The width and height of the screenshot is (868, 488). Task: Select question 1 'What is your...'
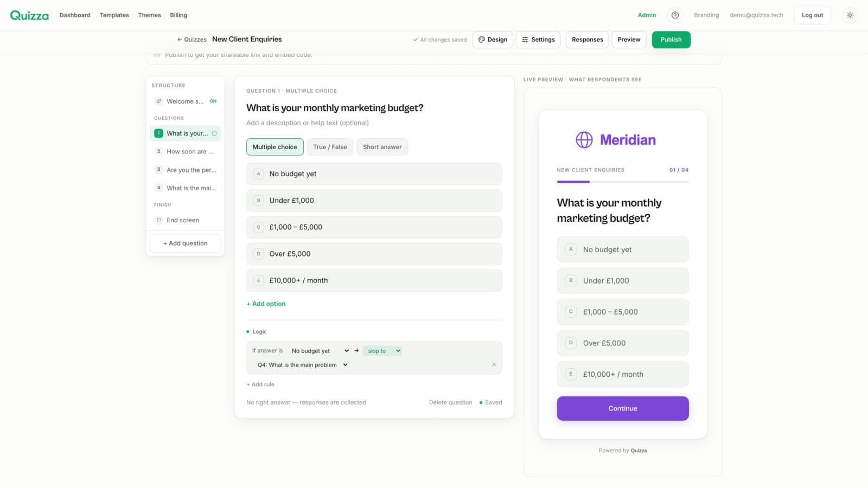[x=186, y=133]
